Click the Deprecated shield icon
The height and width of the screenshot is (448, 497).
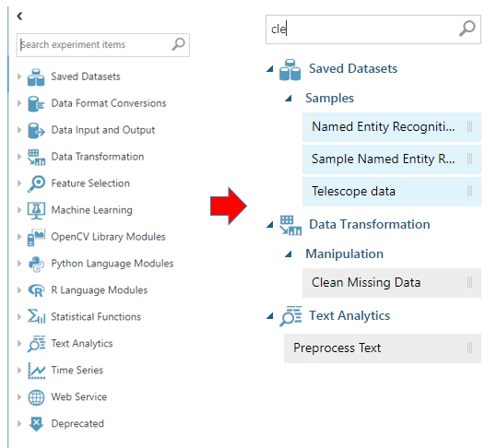coord(36,424)
